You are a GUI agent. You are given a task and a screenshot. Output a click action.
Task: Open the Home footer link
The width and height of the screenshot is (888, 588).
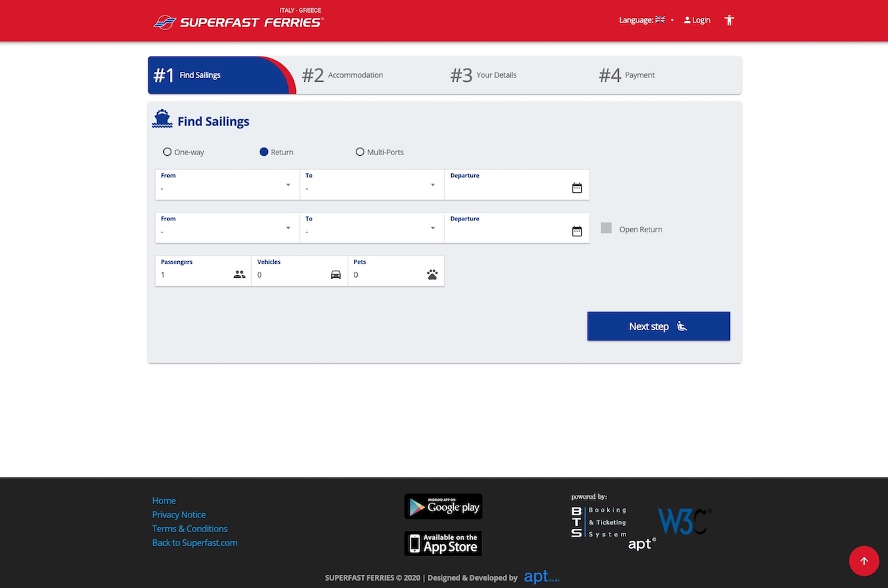pos(164,501)
